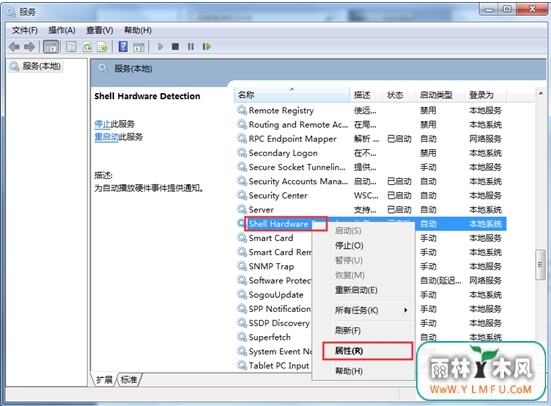Click the 停止 link for this service

102,124
